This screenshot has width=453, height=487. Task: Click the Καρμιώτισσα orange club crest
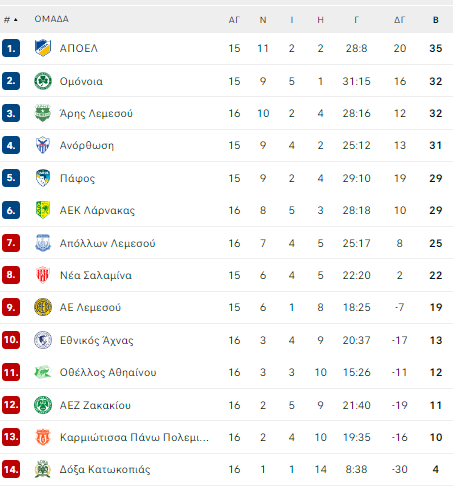(43, 437)
